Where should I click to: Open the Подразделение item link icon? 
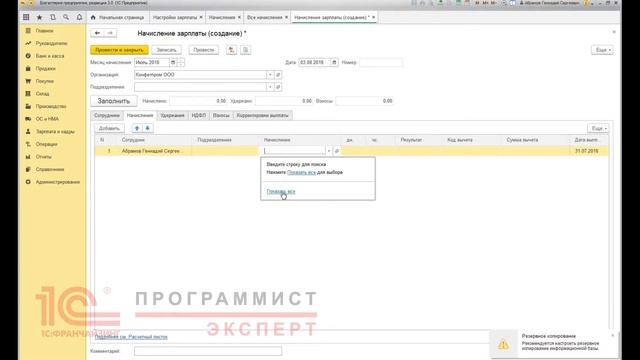point(278,87)
